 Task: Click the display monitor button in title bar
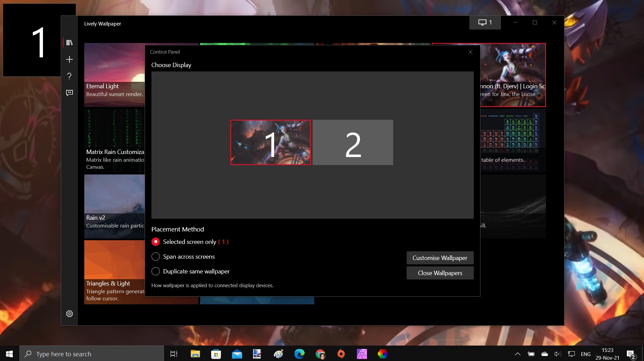coord(485,22)
